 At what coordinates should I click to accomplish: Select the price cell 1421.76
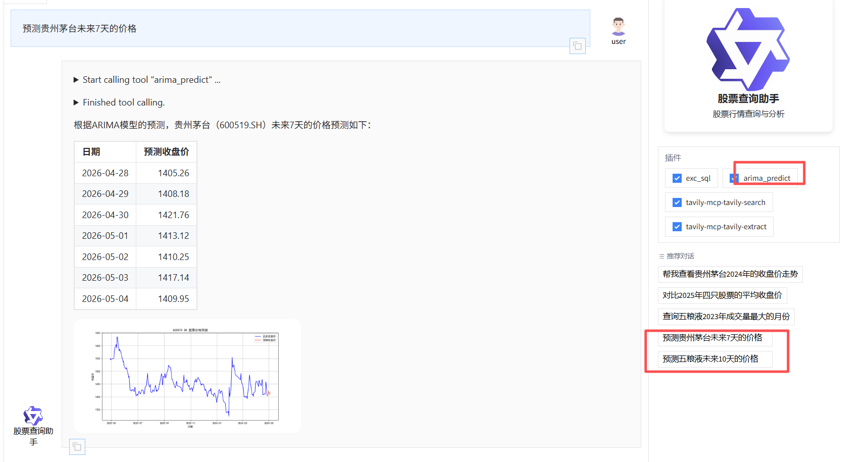point(166,215)
